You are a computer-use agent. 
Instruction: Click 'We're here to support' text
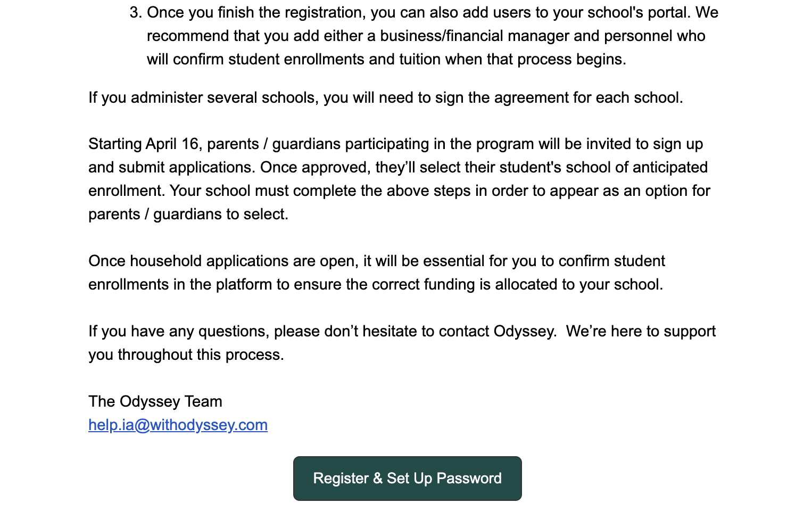coord(641,331)
